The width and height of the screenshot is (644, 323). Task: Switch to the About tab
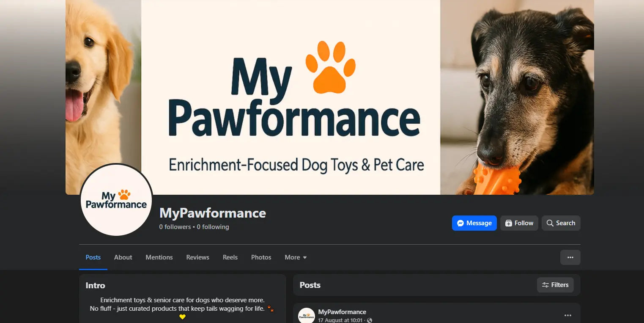tap(123, 257)
